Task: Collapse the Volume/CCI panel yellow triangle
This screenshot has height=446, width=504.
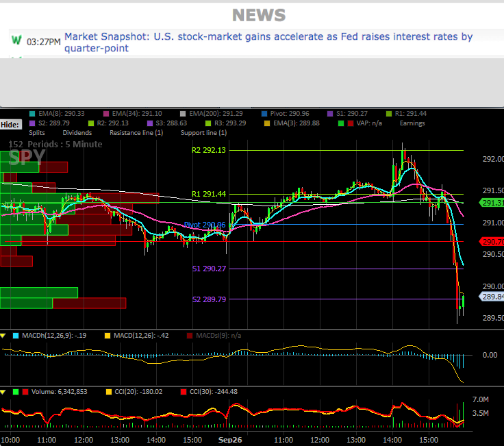Action: point(3,392)
